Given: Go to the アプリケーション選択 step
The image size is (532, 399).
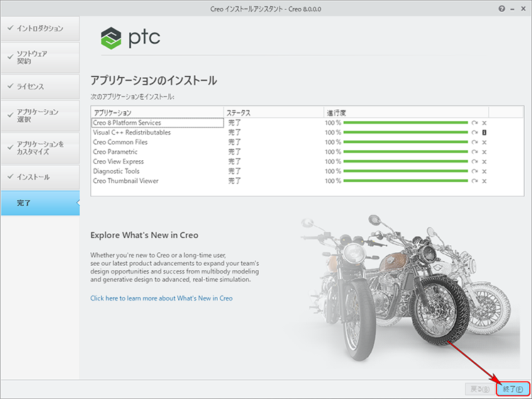Looking at the screenshot, I should 40,116.
